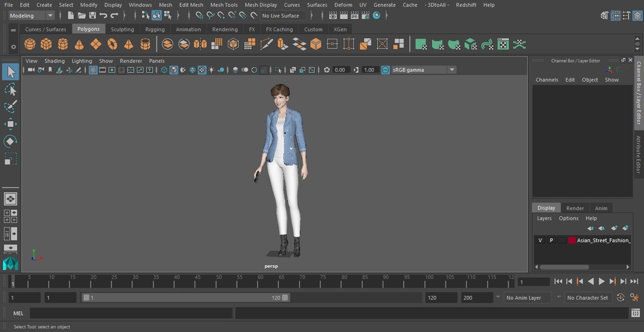Toggle layer visibility V box
Viewport: 644px width, 332px height.
coord(540,240)
